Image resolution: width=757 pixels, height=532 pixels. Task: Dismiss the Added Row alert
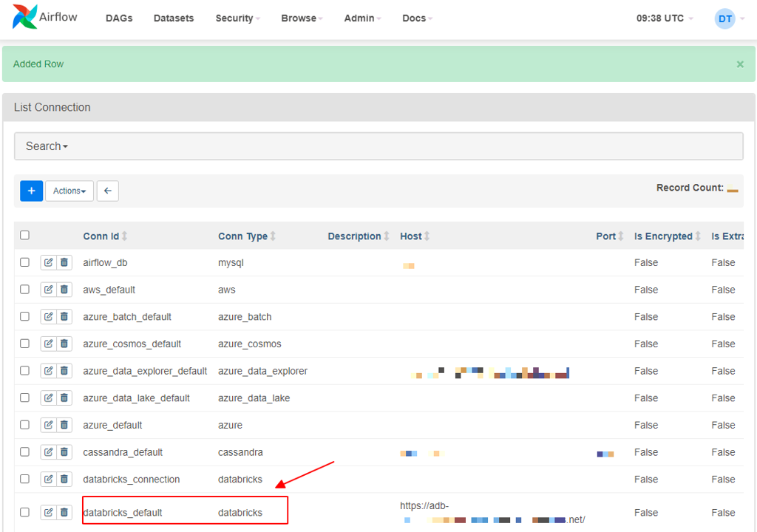click(739, 64)
